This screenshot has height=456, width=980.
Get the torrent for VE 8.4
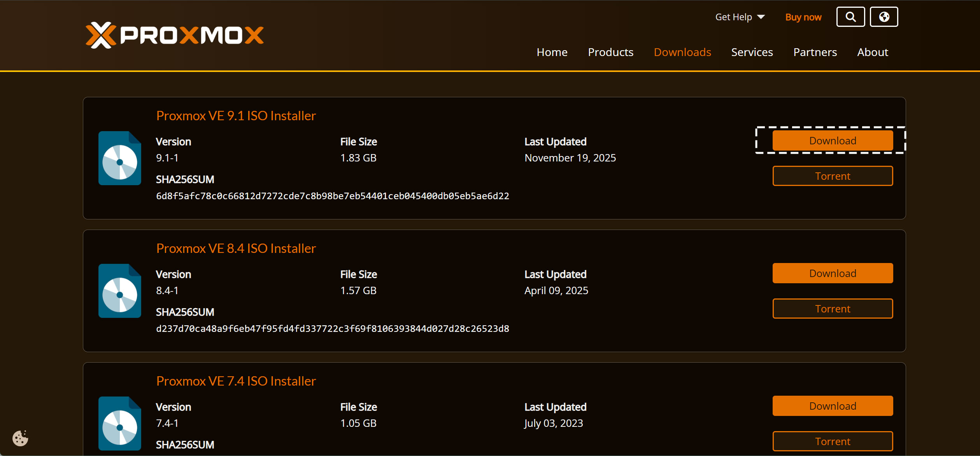click(832, 309)
